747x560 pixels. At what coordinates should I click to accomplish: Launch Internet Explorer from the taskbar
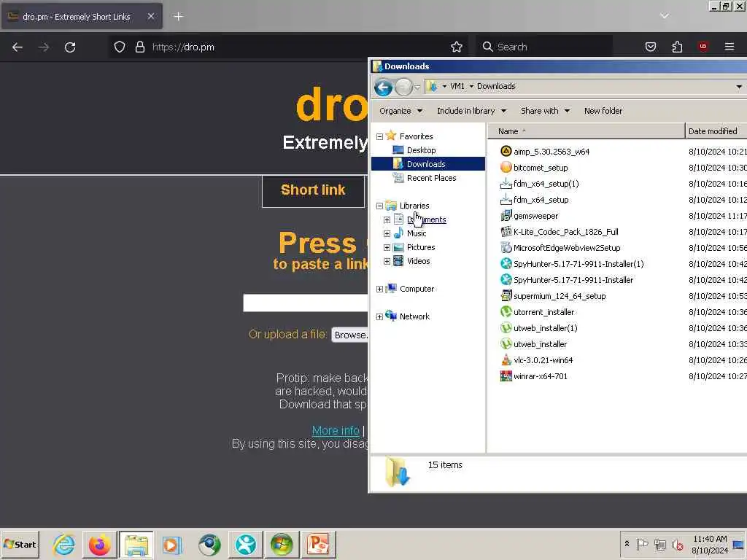pos(64,544)
